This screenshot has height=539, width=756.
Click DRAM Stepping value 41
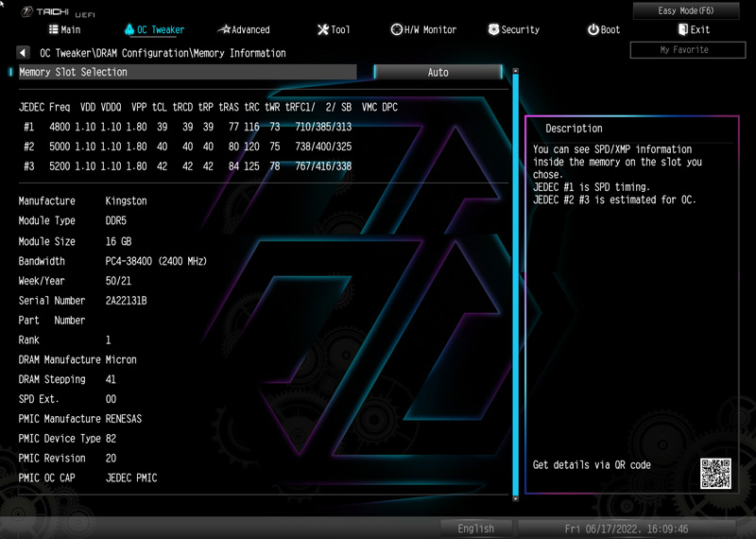[x=111, y=379]
